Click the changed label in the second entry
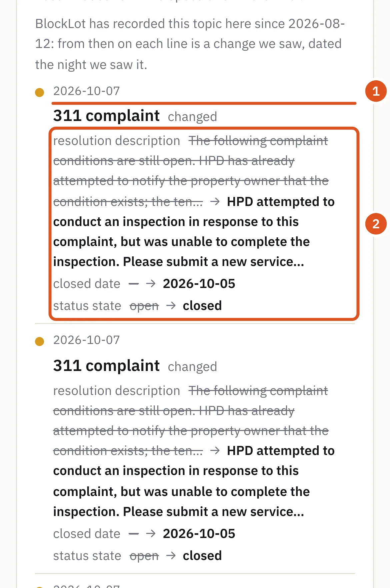This screenshot has width=390, height=588. click(192, 367)
